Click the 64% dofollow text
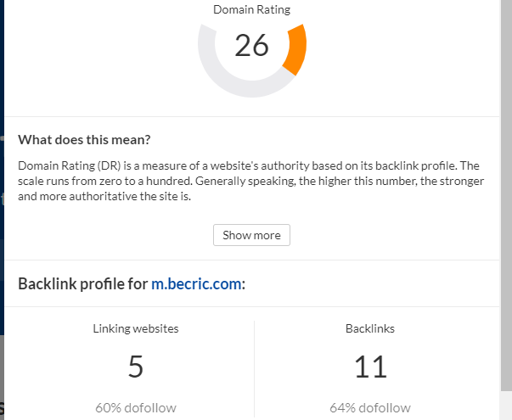 370,407
